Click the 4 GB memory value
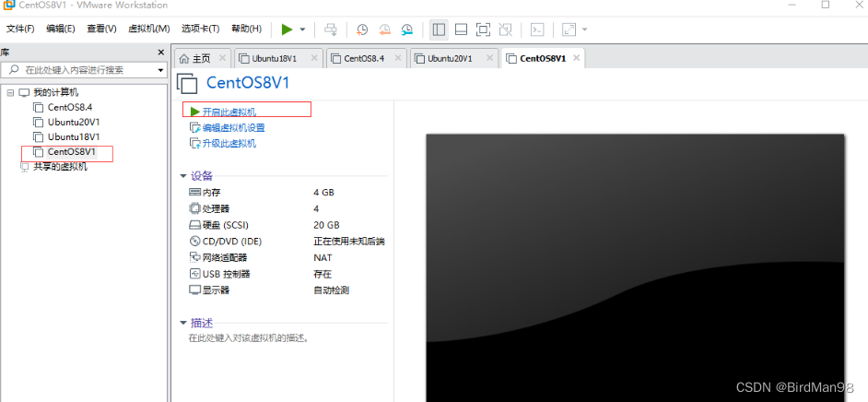 pyautogui.click(x=323, y=193)
